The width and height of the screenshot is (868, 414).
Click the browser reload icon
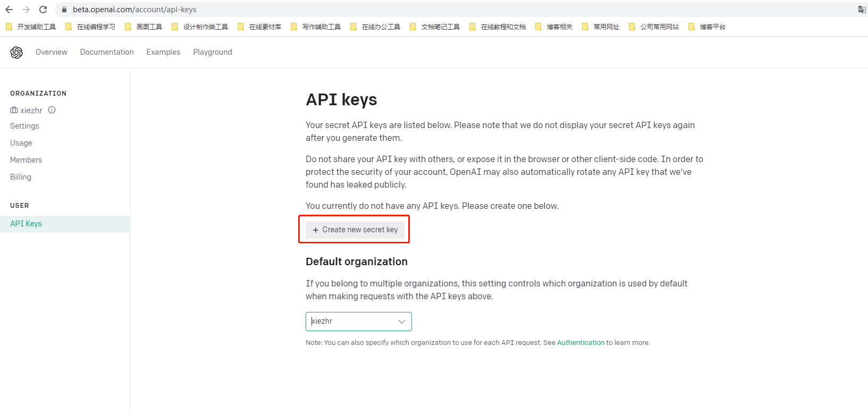[x=43, y=10]
